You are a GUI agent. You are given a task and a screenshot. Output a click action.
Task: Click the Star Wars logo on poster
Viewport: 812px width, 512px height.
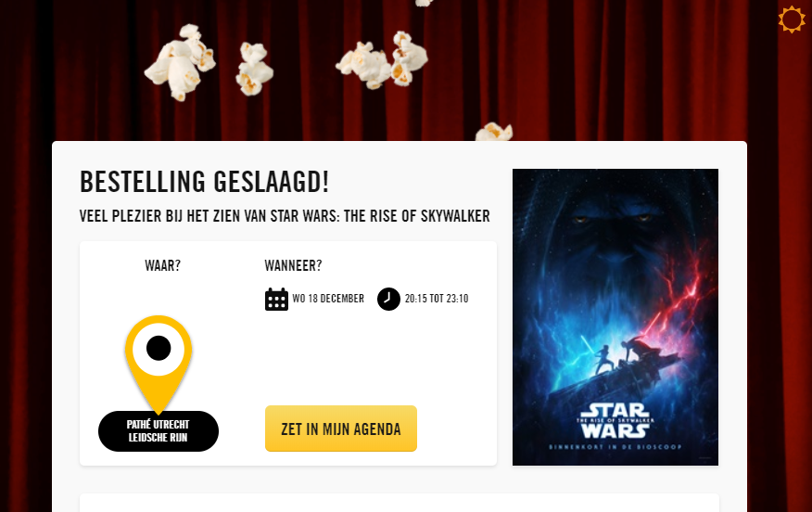point(615,421)
